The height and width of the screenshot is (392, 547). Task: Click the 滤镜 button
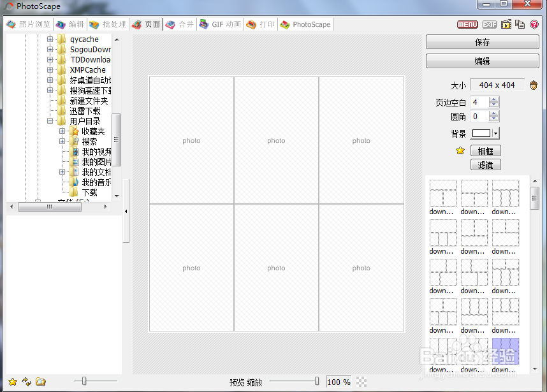(485, 164)
